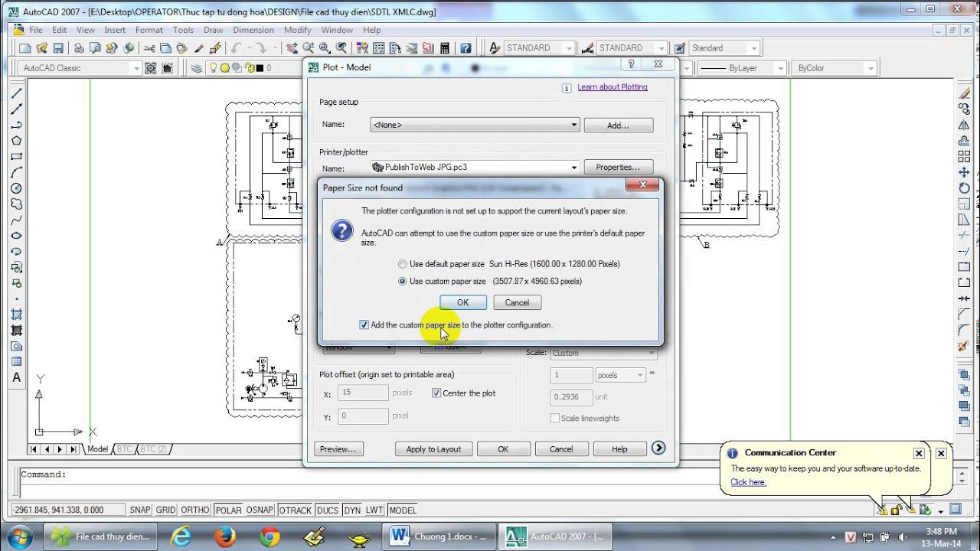Select the Table tool in Draw toolbar
The width and height of the screenshot is (980, 551).
[x=16, y=361]
